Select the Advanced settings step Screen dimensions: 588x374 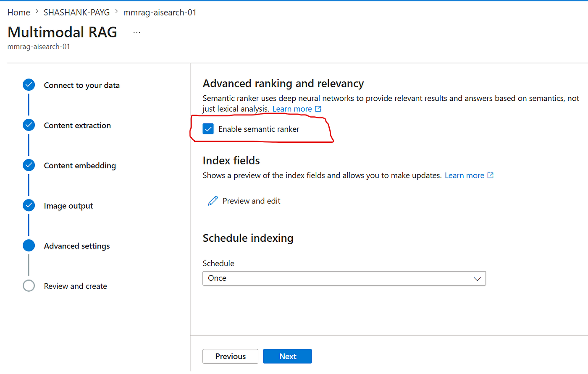(x=77, y=246)
